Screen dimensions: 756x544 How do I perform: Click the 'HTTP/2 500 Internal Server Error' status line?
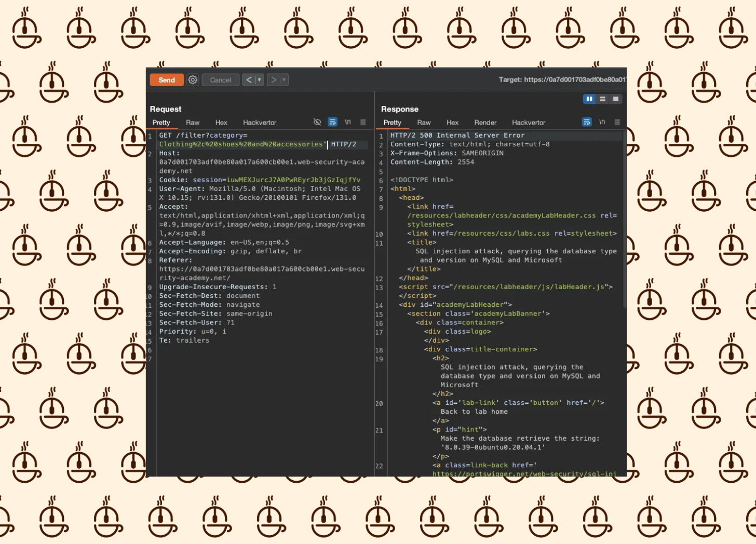(x=457, y=135)
